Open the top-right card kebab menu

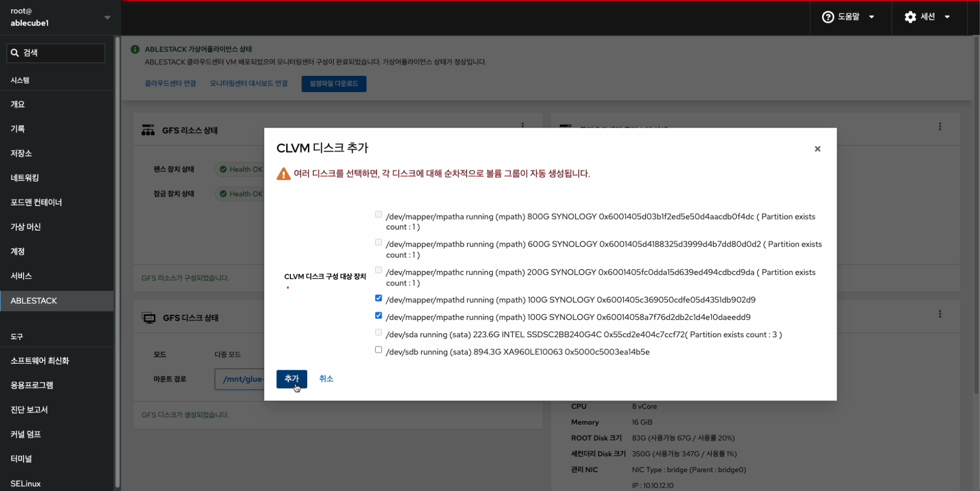940,127
